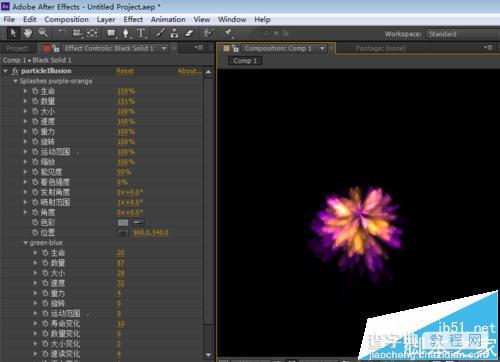The height and width of the screenshot is (362, 500).
Task: Collapse the green-blue group
Action: (25, 243)
